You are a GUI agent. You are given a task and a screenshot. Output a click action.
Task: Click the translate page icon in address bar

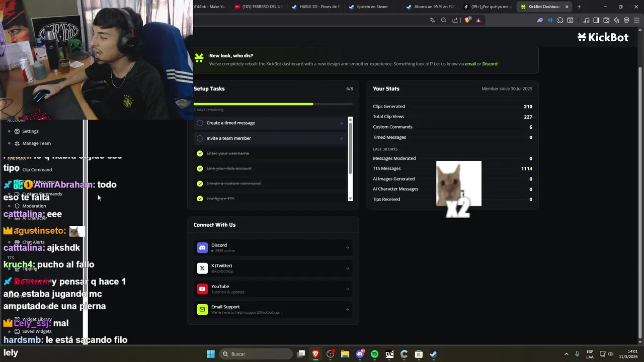[432, 20]
